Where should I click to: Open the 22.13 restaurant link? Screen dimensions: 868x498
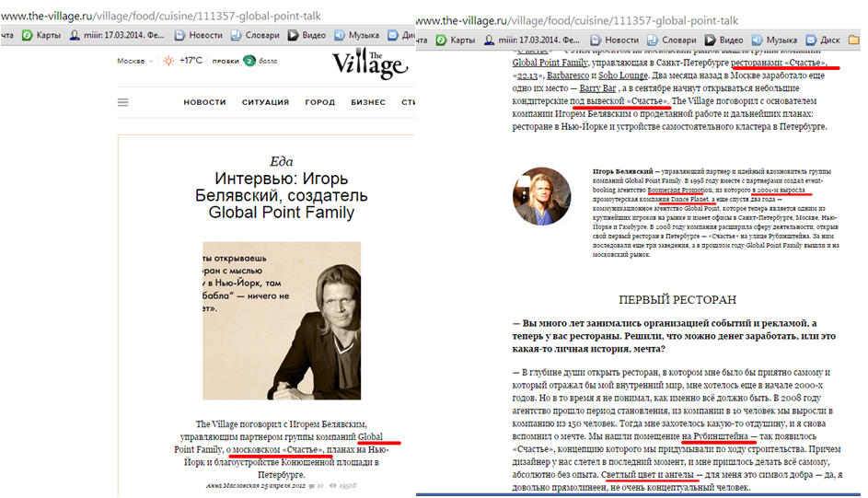527,75
